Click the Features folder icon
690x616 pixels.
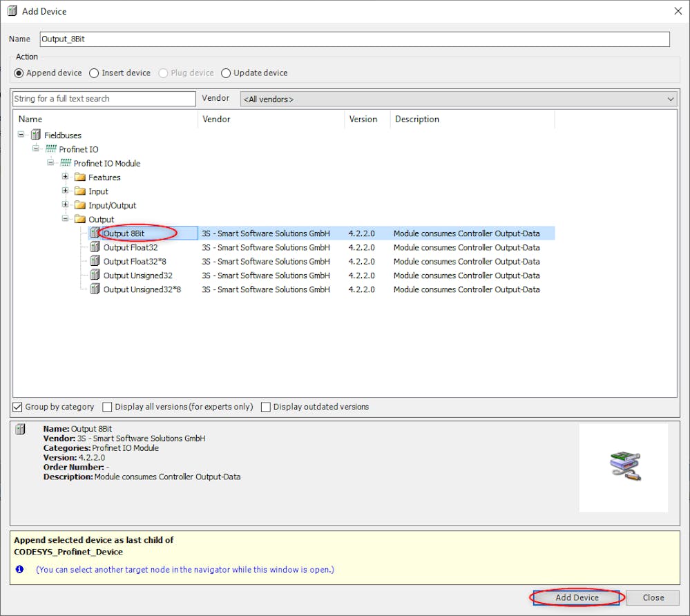(x=80, y=177)
